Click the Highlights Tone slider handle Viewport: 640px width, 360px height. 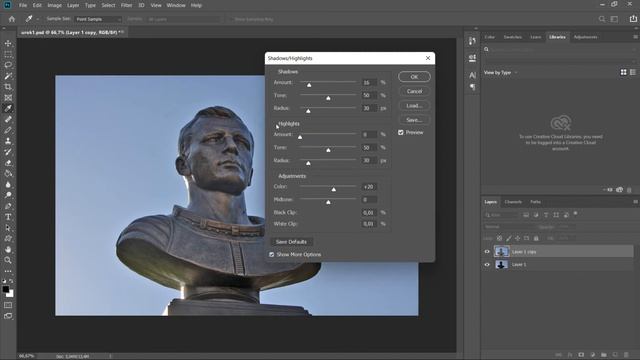click(328, 150)
